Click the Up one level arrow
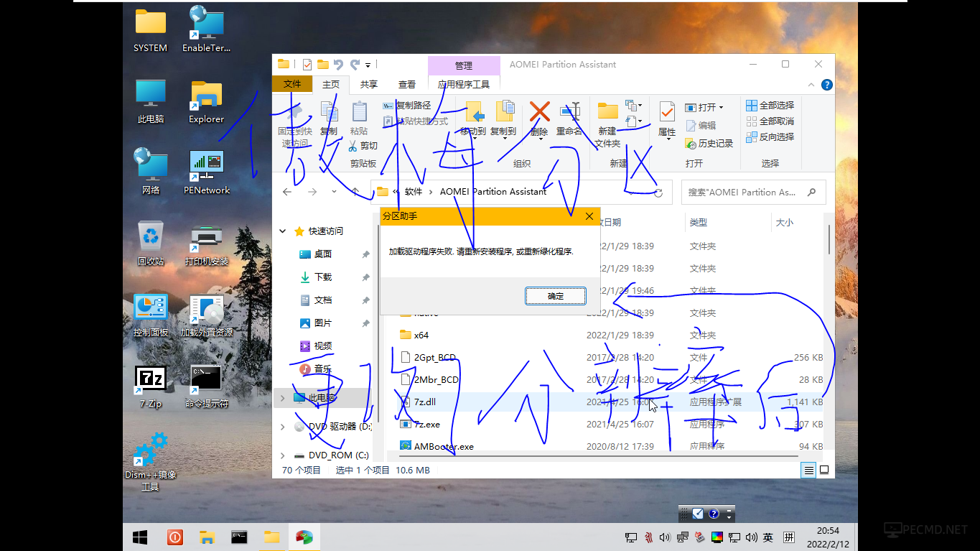 [x=355, y=192]
